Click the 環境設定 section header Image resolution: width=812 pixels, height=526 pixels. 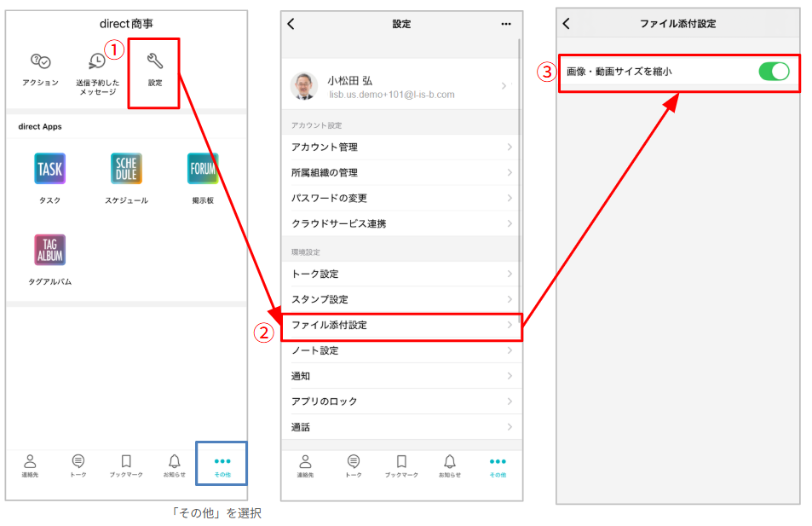coord(306,252)
